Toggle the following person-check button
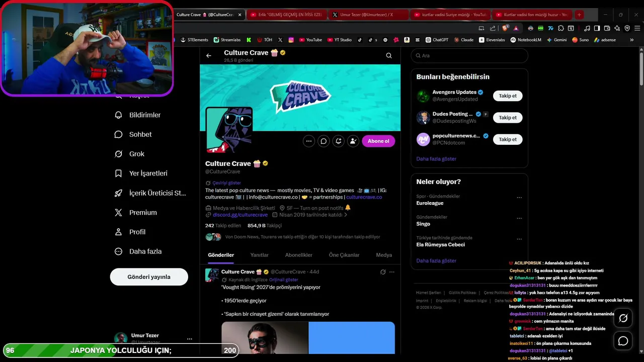This screenshot has height=362, width=644. click(x=353, y=141)
